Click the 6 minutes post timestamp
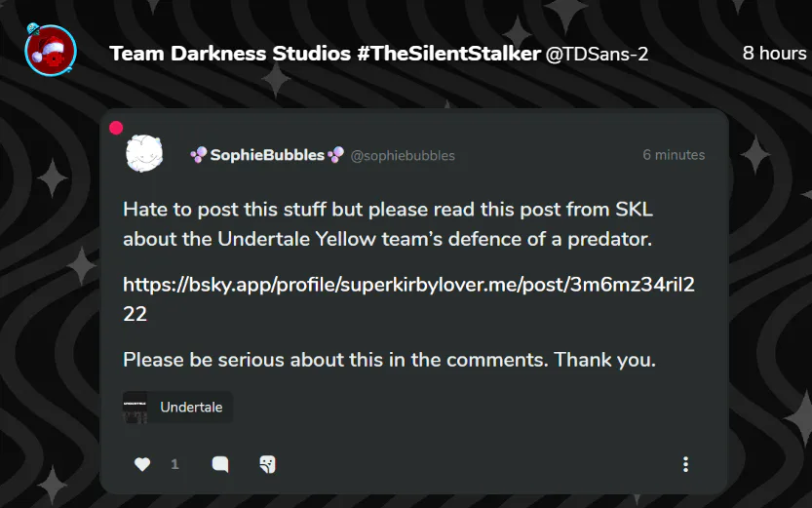The width and height of the screenshot is (812, 508). 673,155
